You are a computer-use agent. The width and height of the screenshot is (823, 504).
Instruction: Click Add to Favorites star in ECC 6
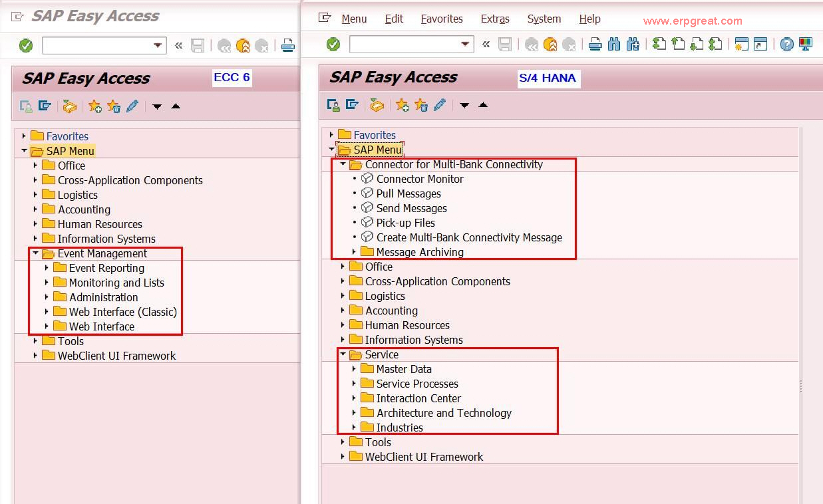pos(95,106)
